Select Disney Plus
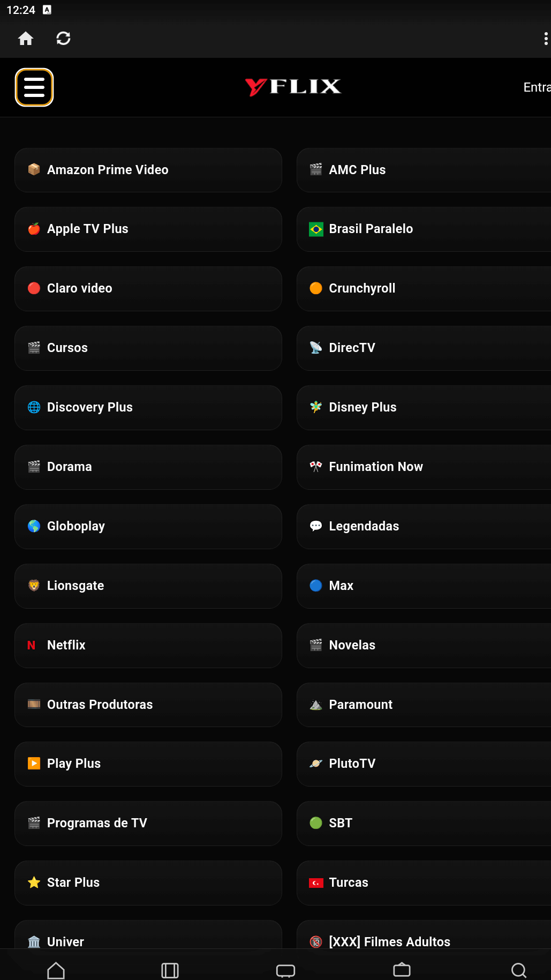 tap(423, 407)
